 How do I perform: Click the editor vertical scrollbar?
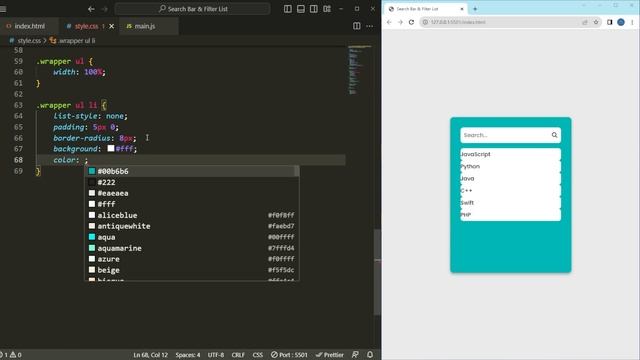point(378,271)
